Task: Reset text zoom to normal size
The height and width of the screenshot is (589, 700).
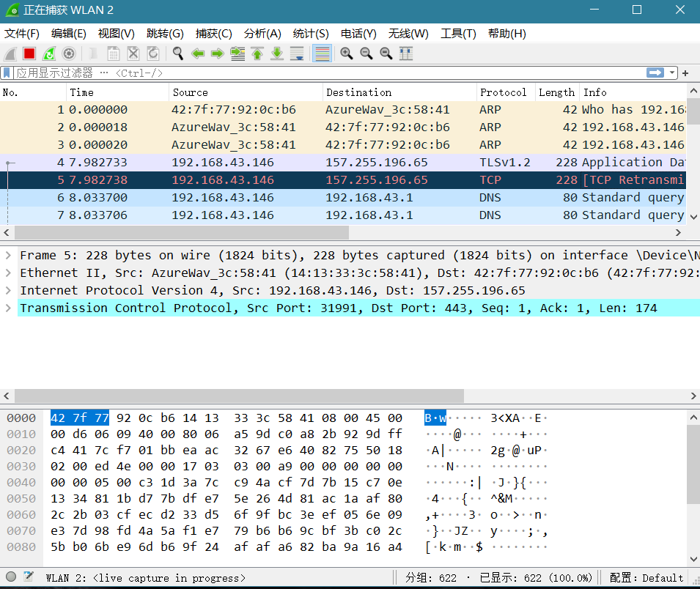Action: (x=386, y=54)
